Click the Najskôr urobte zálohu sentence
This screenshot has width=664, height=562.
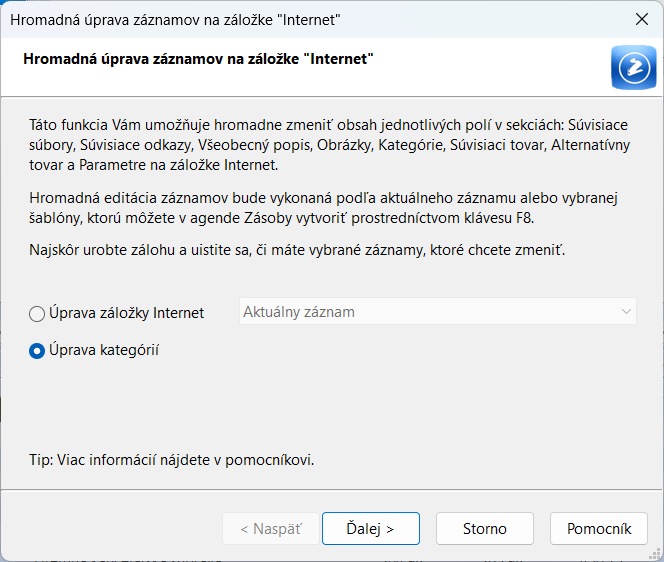(x=296, y=250)
